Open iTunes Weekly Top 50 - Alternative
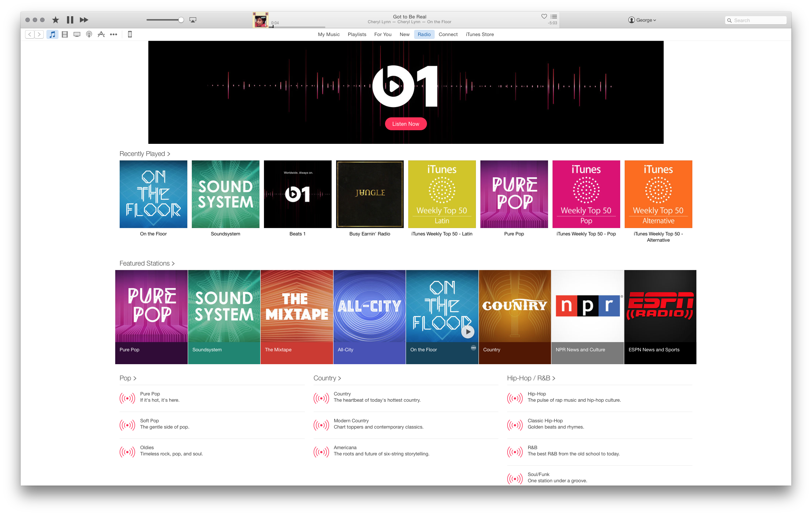The width and height of the screenshot is (812, 515). click(x=658, y=194)
